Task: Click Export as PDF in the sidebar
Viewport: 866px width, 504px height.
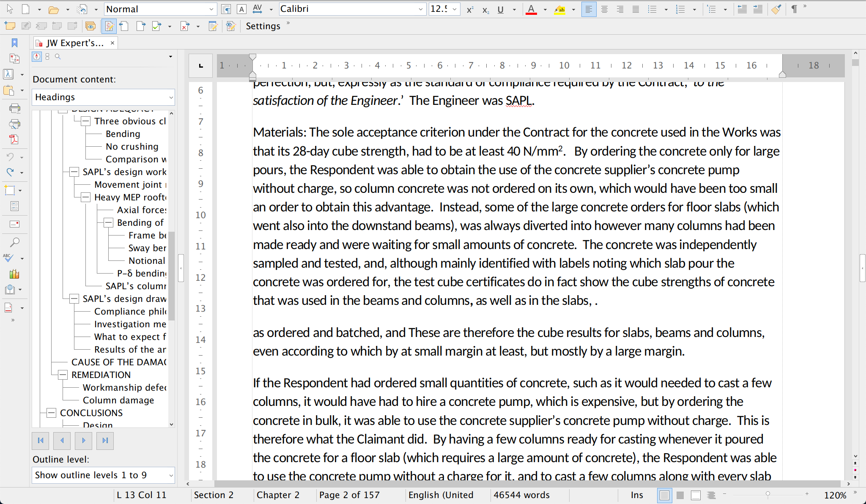Action: click(14, 140)
